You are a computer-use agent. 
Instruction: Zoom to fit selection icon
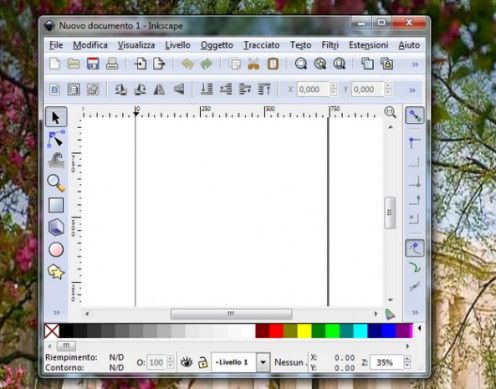[301, 63]
